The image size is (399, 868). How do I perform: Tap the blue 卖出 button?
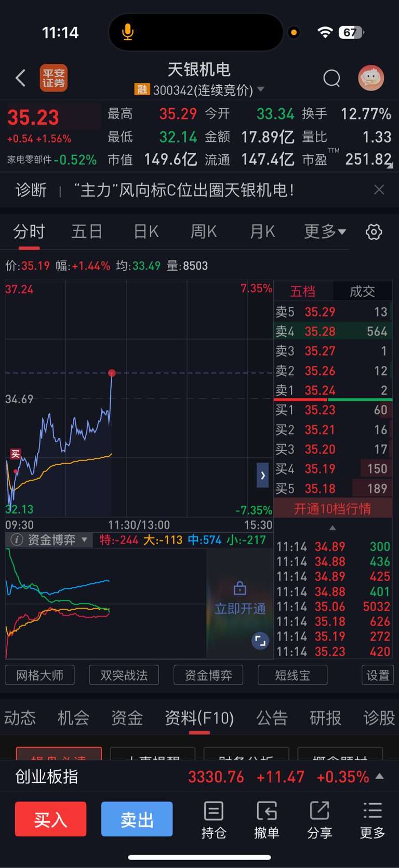[x=137, y=819]
